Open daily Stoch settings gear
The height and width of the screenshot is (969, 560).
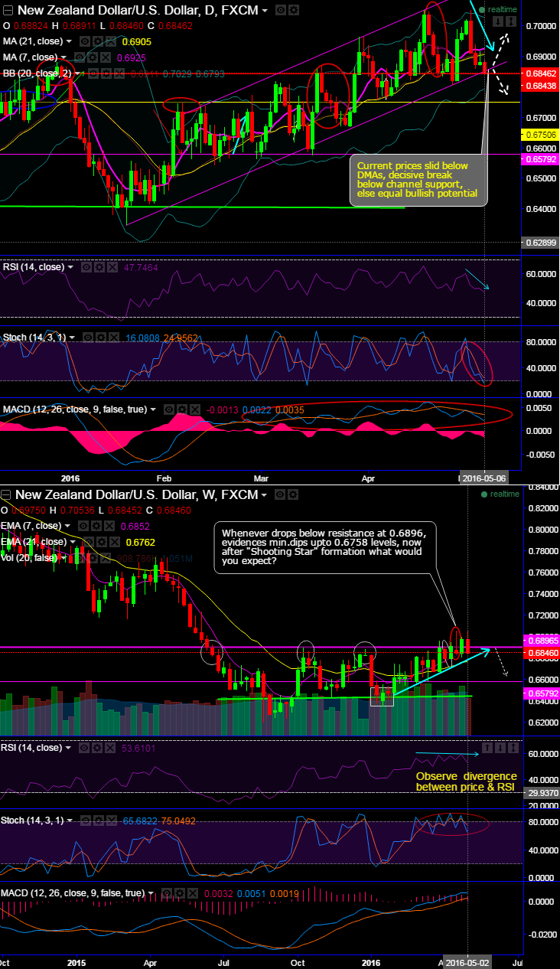(x=99, y=337)
